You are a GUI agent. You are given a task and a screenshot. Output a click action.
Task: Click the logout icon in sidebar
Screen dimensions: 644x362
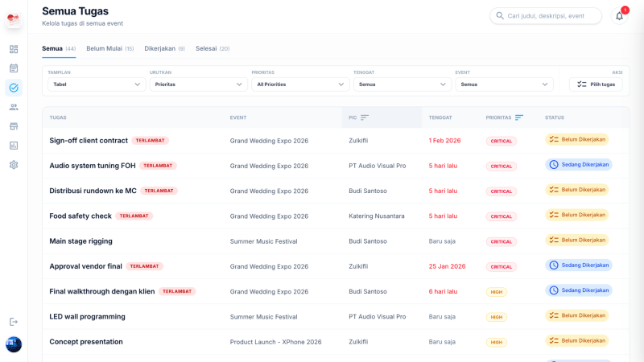[14, 322]
